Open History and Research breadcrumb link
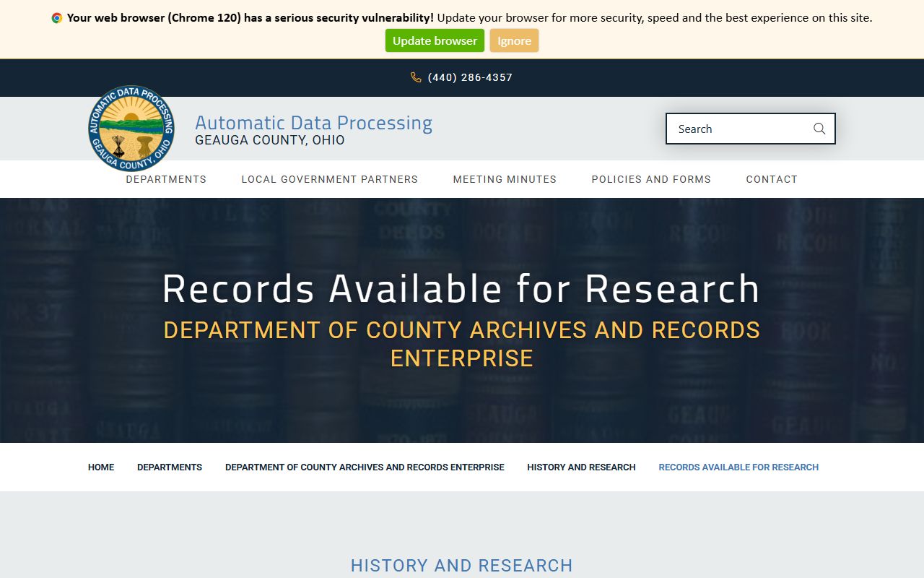 581,467
